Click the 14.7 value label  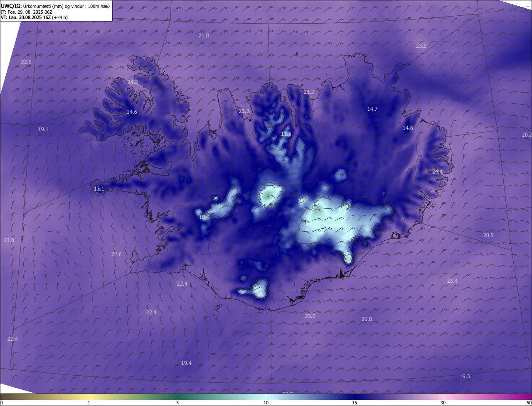tap(372, 109)
